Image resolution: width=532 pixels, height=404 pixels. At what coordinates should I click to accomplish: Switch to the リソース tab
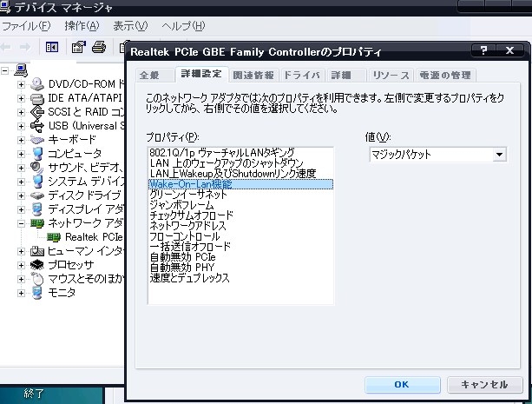[391, 75]
